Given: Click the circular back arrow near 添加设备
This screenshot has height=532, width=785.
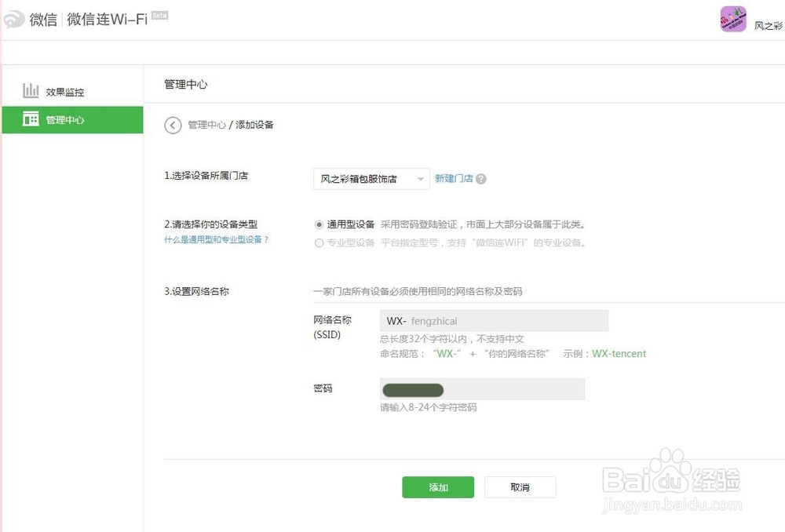Looking at the screenshot, I should click(x=173, y=125).
